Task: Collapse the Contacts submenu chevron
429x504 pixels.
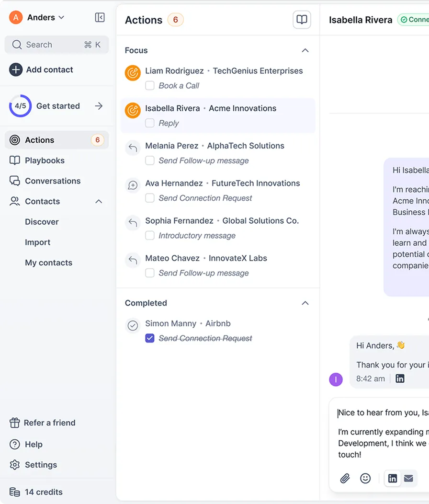Action: (99, 202)
